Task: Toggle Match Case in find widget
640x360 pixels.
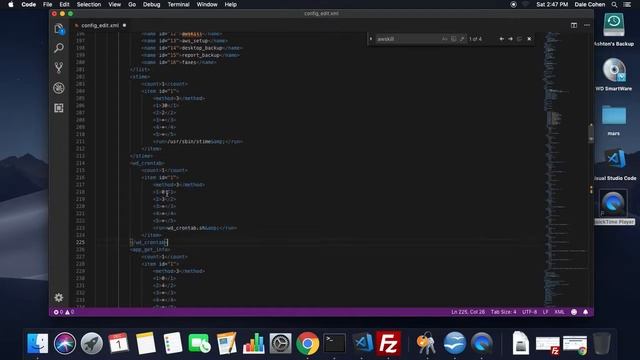Action: pos(444,39)
